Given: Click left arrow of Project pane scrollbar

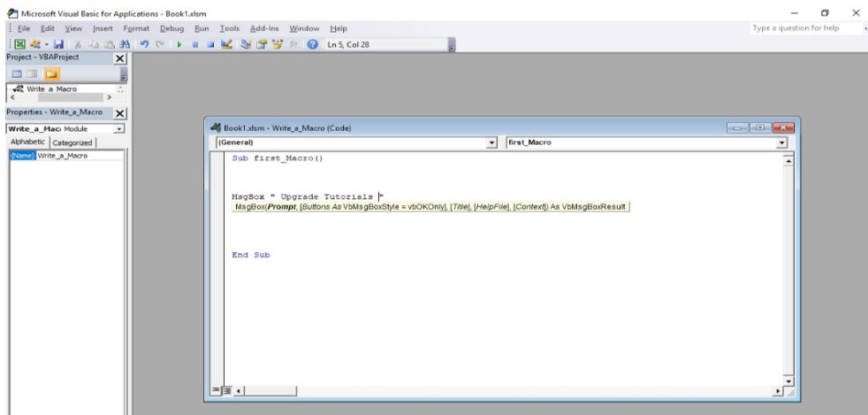Looking at the screenshot, I should tap(12, 97).
